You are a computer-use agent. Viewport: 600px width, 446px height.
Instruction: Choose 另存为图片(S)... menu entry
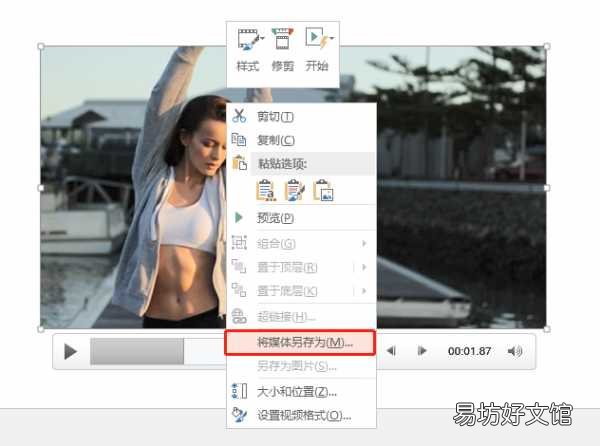click(x=302, y=366)
